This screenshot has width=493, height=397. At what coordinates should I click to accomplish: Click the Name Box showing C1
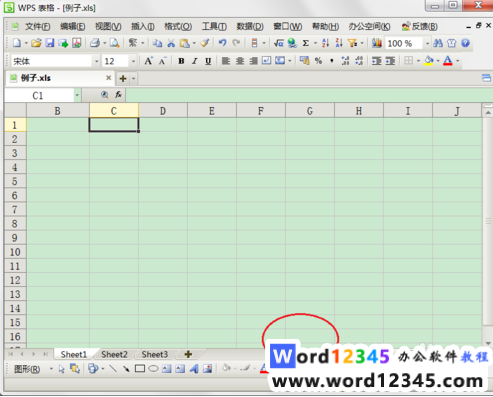click(39, 96)
